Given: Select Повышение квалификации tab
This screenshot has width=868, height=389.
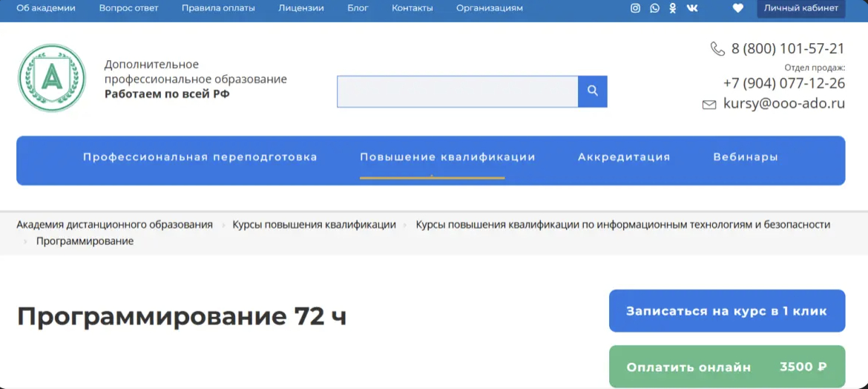Looking at the screenshot, I should coord(447,157).
